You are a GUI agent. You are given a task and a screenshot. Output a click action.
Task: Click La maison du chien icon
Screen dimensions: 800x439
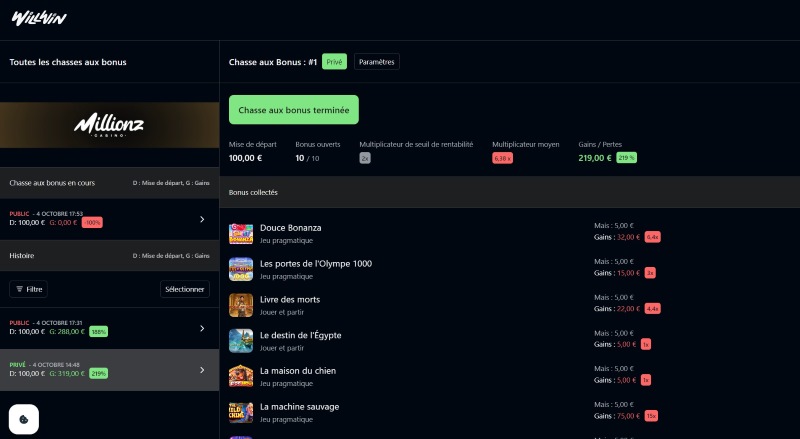[240, 376]
